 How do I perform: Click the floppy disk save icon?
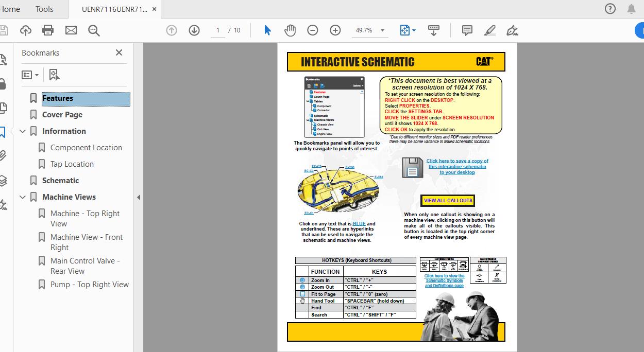[x=412, y=168]
